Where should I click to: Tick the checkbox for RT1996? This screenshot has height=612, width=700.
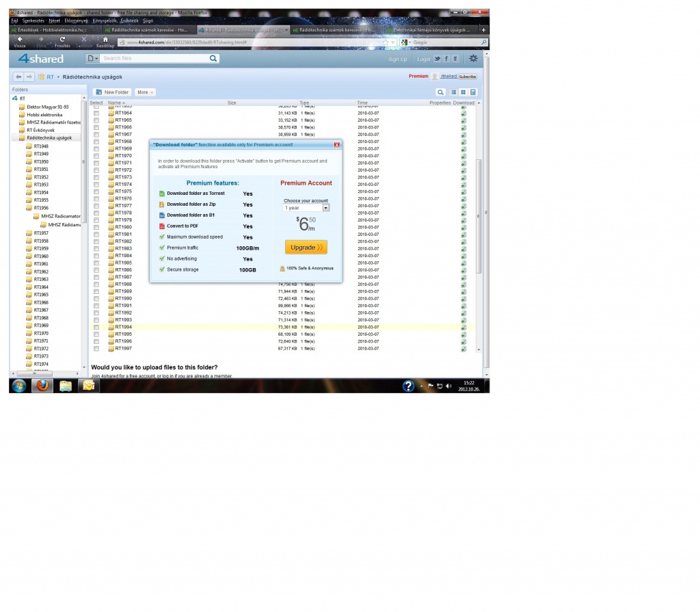pyautogui.click(x=96, y=342)
